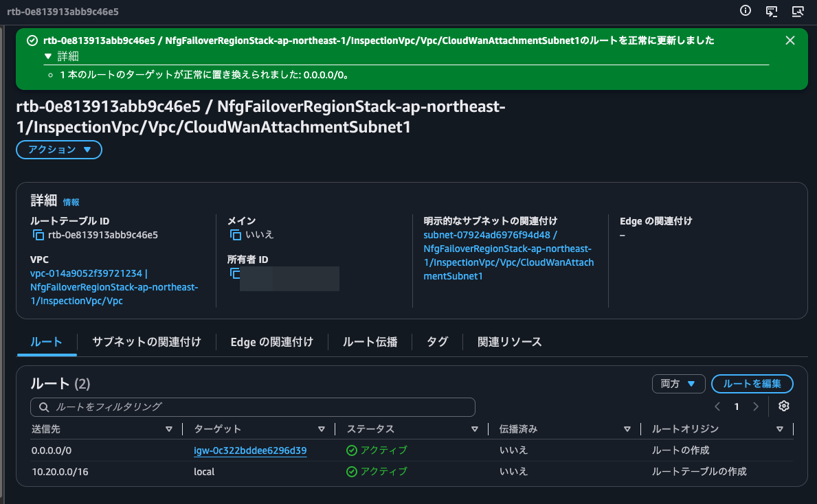
Task: Switch to the ルート tab
Action: (46, 341)
